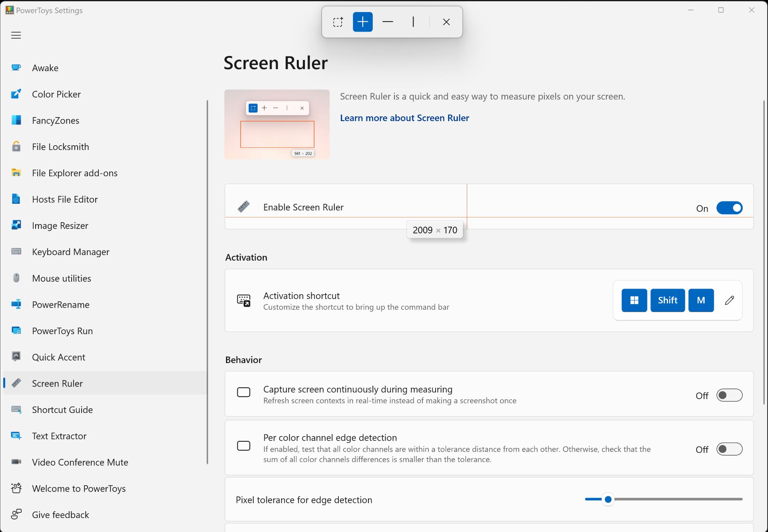Close the Screen Ruler command bar
The height and width of the screenshot is (532, 768).
click(x=446, y=22)
